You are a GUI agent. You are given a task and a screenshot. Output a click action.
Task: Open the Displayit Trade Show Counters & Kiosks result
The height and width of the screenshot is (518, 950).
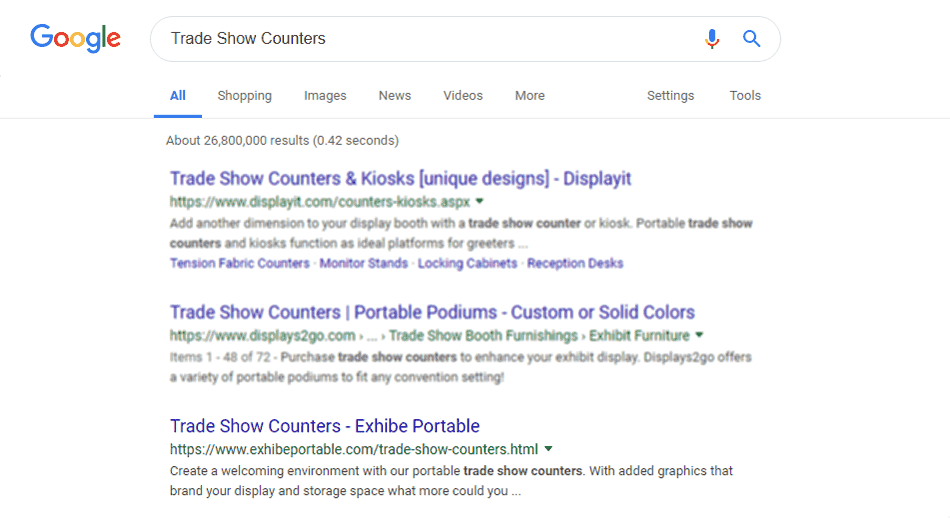click(400, 179)
